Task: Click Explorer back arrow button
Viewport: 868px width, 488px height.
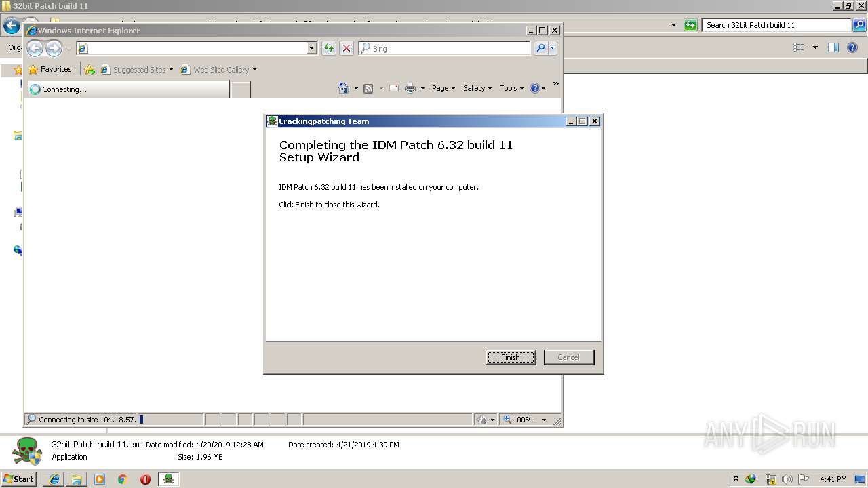Action: 11,26
